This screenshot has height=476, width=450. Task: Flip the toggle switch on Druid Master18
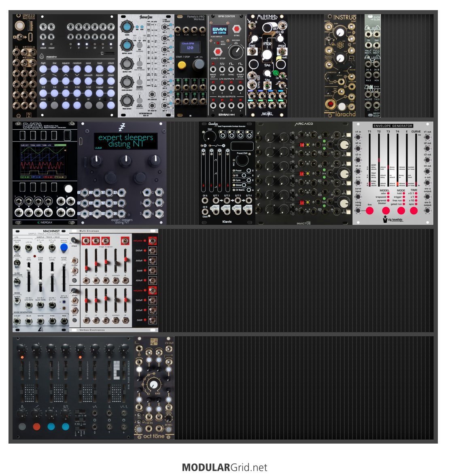(x=20, y=37)
